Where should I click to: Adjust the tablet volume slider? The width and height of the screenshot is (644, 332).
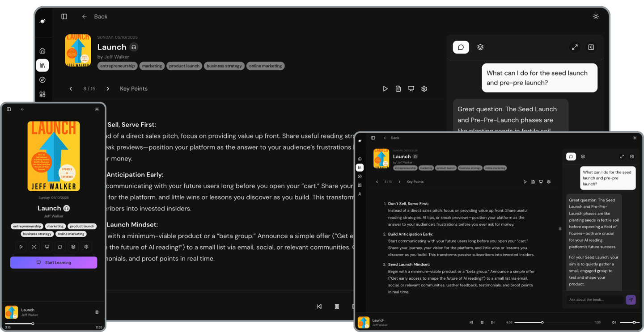pyautogui.click(x=629, y=322)
